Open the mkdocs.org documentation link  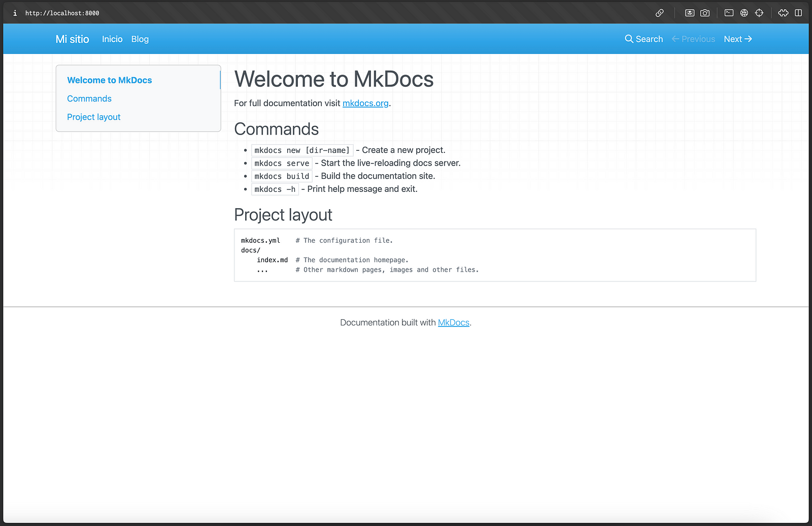coord(365,103)
